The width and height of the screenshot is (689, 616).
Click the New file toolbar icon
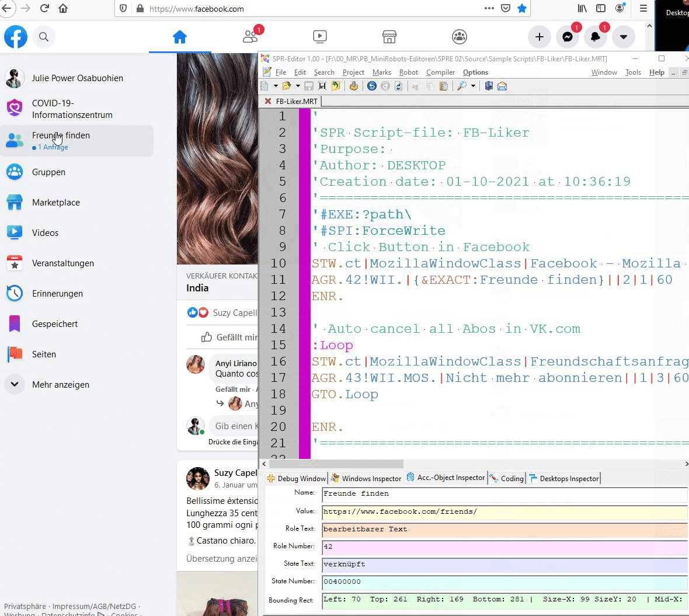265,86
